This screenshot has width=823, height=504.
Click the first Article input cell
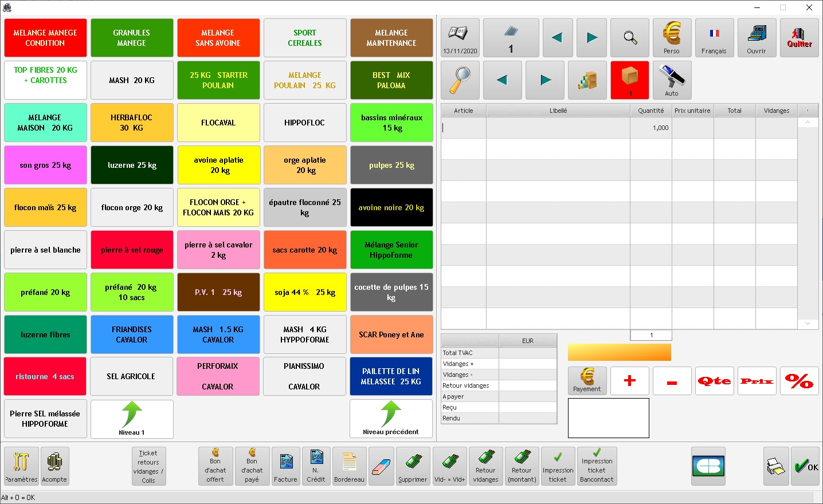pyautogui.click(x=464, y=128)
